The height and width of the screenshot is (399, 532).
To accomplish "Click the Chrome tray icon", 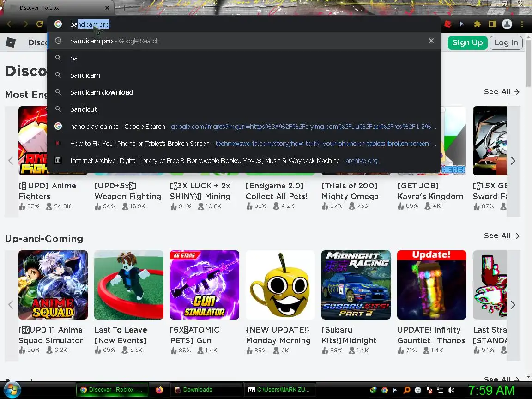I will 384,390.
